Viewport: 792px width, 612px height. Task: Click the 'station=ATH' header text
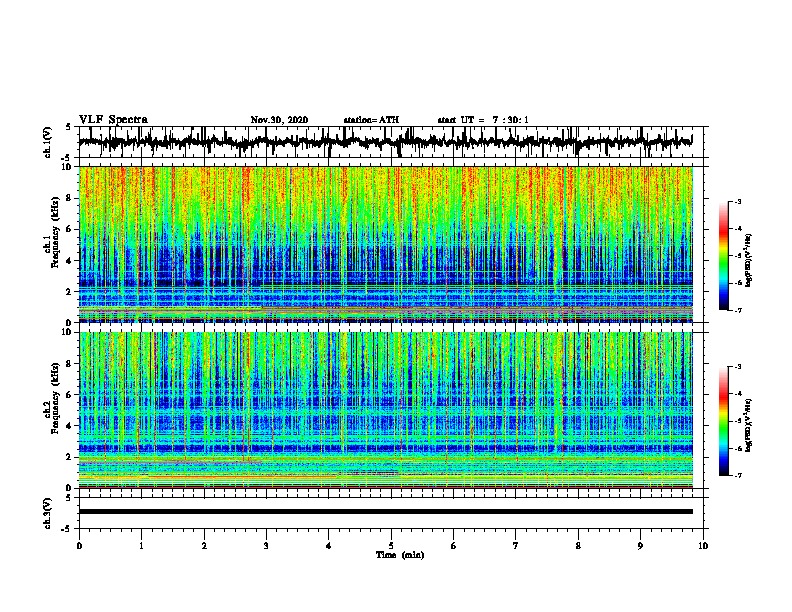click(371, 120)
